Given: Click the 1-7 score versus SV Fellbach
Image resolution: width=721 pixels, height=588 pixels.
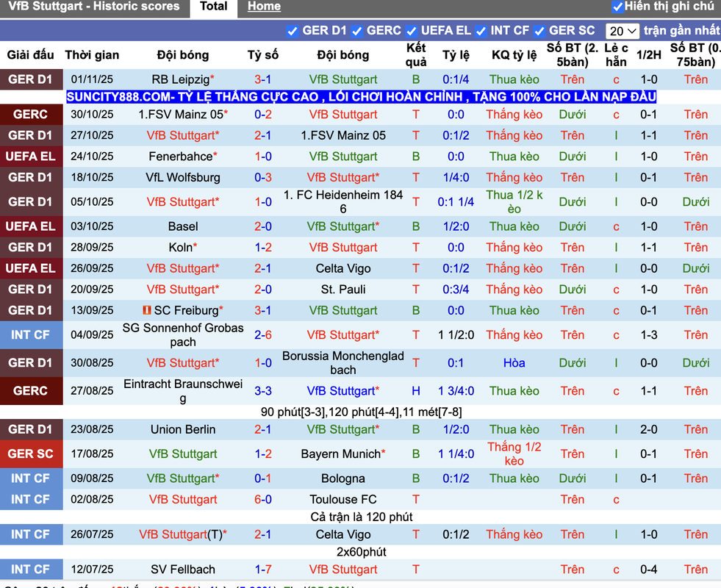Looking at the screenshot, I should pyautogui.click(x=263, y=570).
